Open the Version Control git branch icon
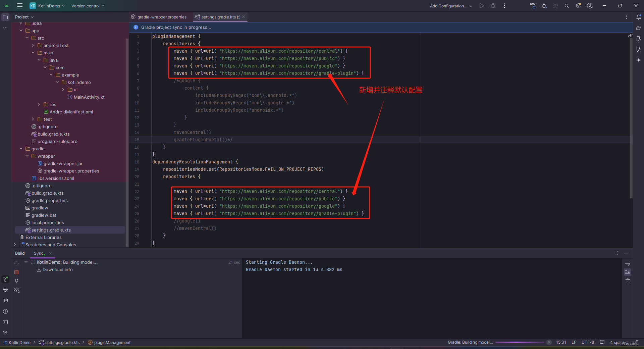 point(5,333)
